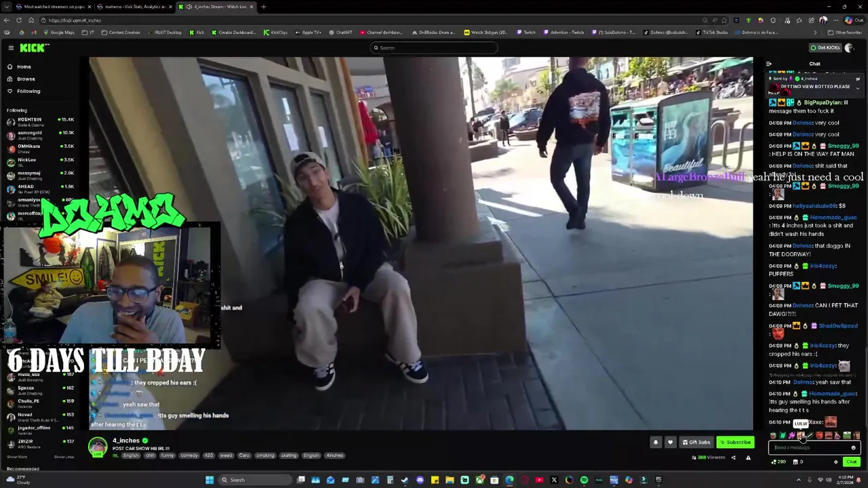The image size is (868, 488).
Task: Open the ChatGPT bookmark
Action: tap(340, 33)
